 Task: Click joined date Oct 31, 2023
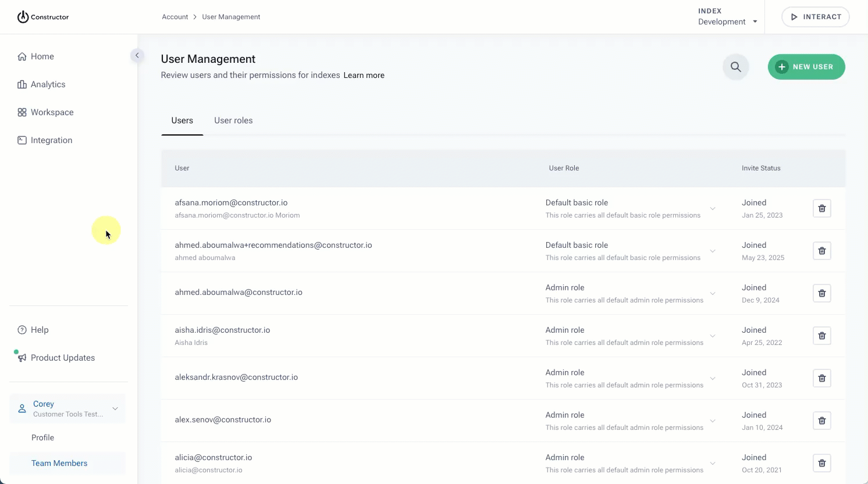point(762,385)
